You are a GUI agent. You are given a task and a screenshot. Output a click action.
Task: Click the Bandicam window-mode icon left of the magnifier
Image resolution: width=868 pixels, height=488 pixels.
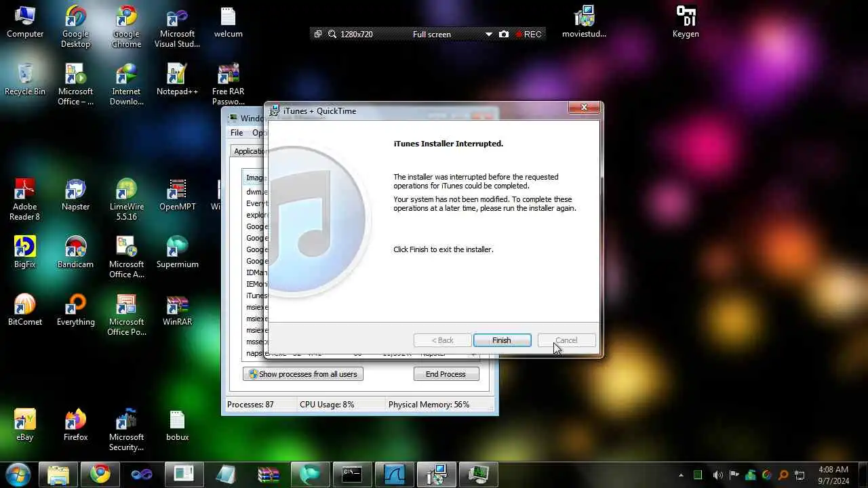(317, 34)
